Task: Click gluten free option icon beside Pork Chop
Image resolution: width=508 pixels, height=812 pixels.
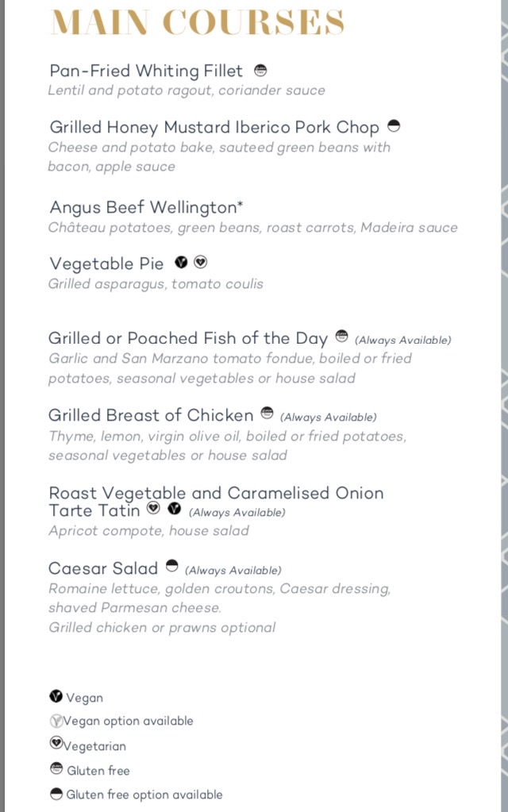Action: pos(394,126)
